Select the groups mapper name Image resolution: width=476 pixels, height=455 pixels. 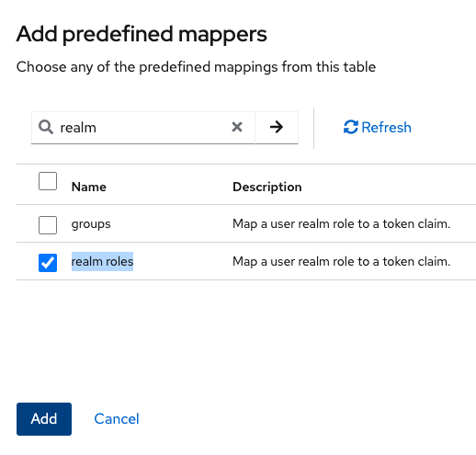click(x=91, y=224)
